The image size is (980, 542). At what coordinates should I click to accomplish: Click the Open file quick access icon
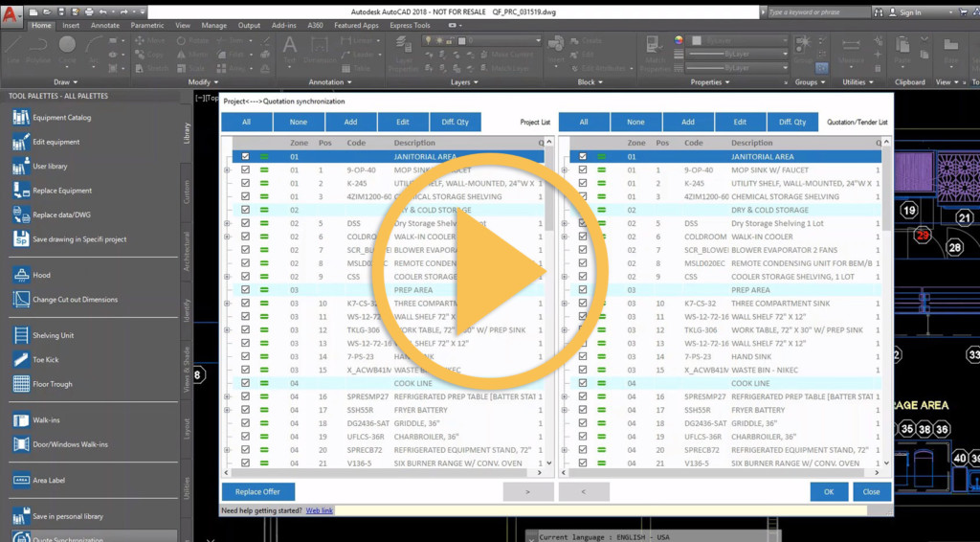coord(48,11)
